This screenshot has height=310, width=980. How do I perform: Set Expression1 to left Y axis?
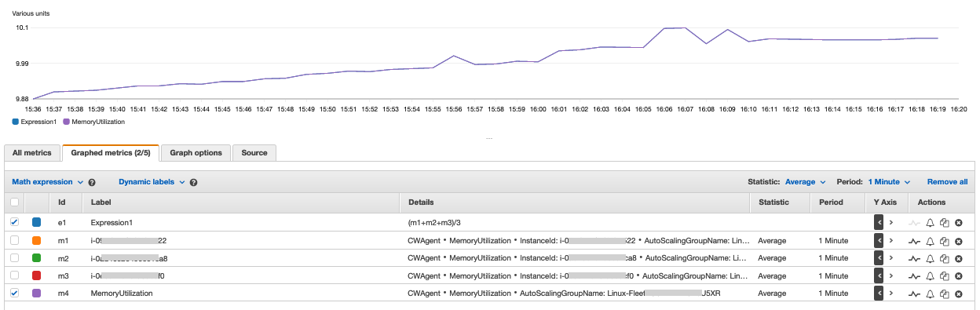pos(879,223)
